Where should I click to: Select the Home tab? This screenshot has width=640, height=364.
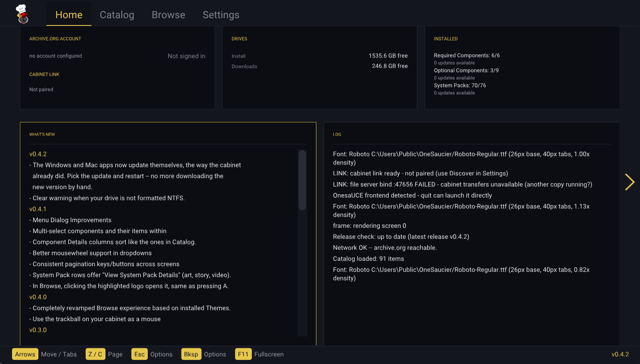[x=69, y=15]
